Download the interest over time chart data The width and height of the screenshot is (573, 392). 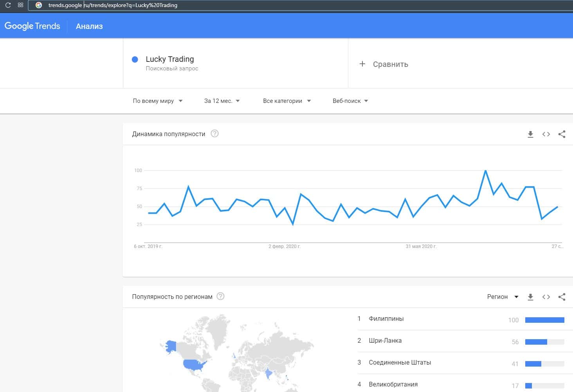point(530,134)
